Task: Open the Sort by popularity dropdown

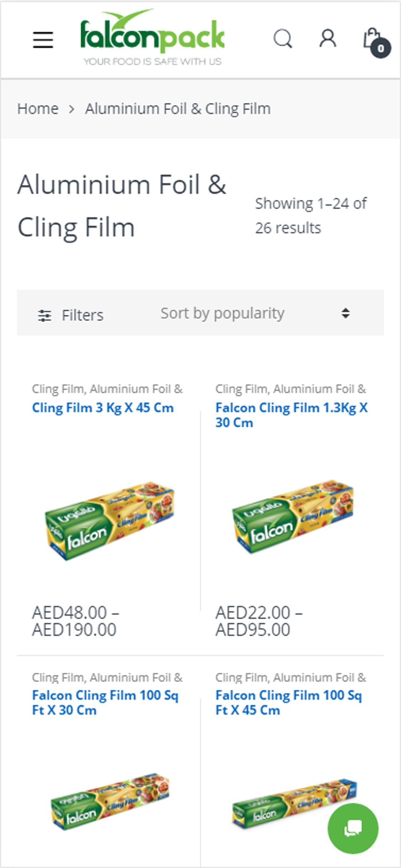Action: tap(255, 313)
